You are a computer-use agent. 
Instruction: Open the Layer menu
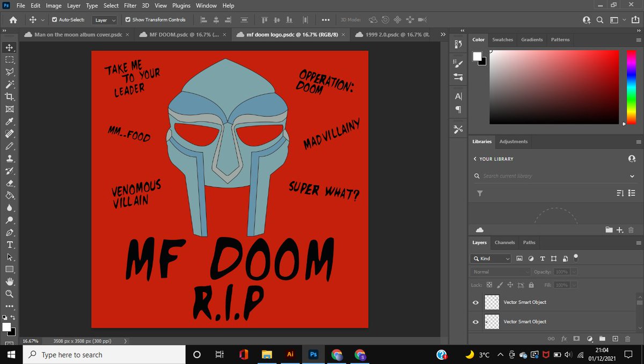(74, 5)
